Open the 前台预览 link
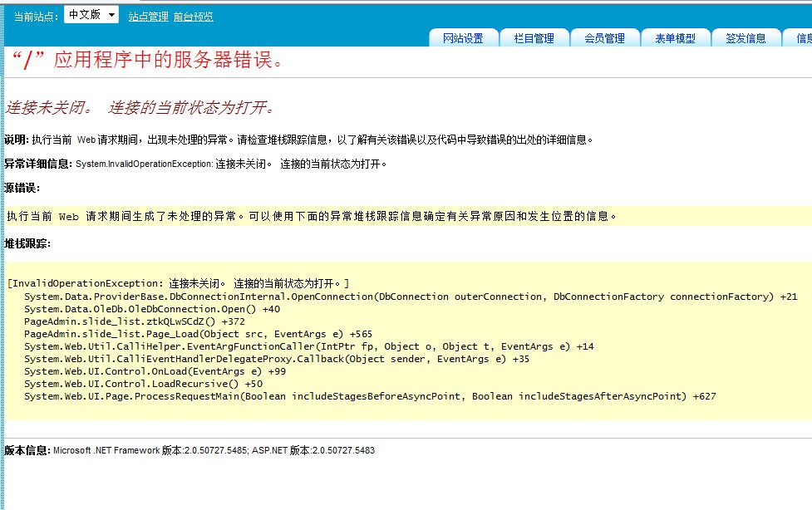This screenshot has height=510, width=812. [193, 17]
